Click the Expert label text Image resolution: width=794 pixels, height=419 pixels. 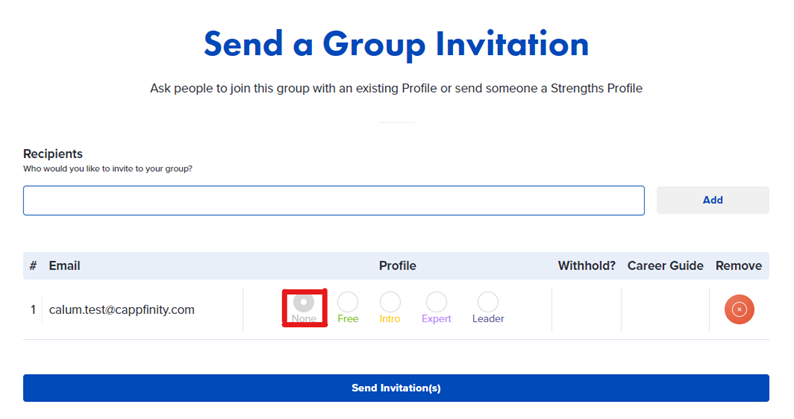coord(436,319)
